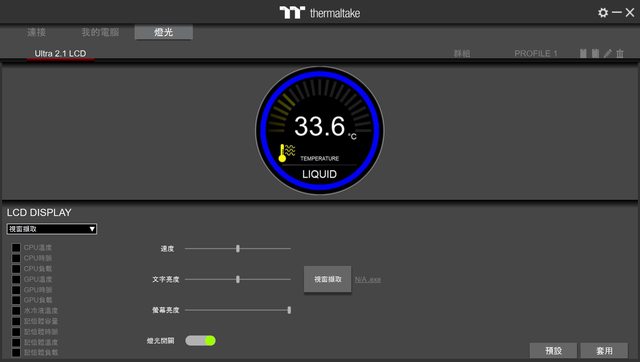The width and height of the screenshot is (640, 362).
Task: Check the CPU溫度 checkbox
Action: click(16, 248)
